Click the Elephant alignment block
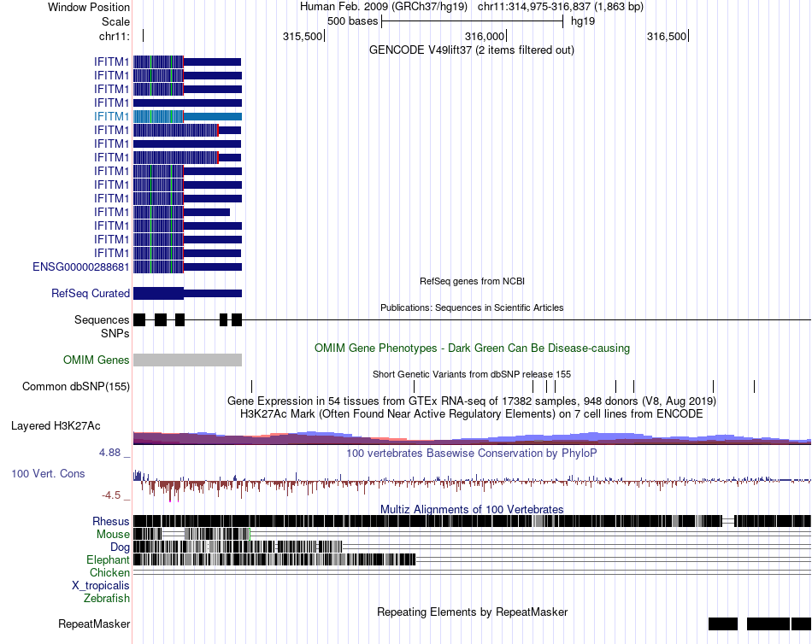This screenshot has height=644, width=812. click(274, 559)
